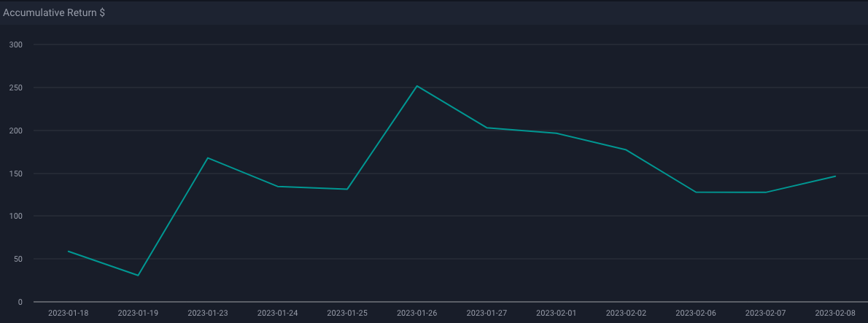This screenshot has width=868, height=323.
Task: Click the Accumulative Return $ panel title
Action: tap(54, 12)
